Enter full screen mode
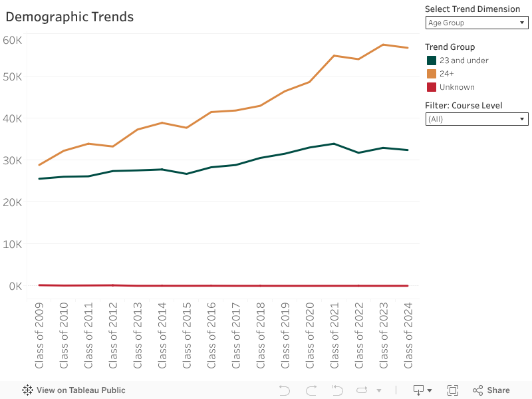This screenshot has height=399, width=532. (453, 390)
